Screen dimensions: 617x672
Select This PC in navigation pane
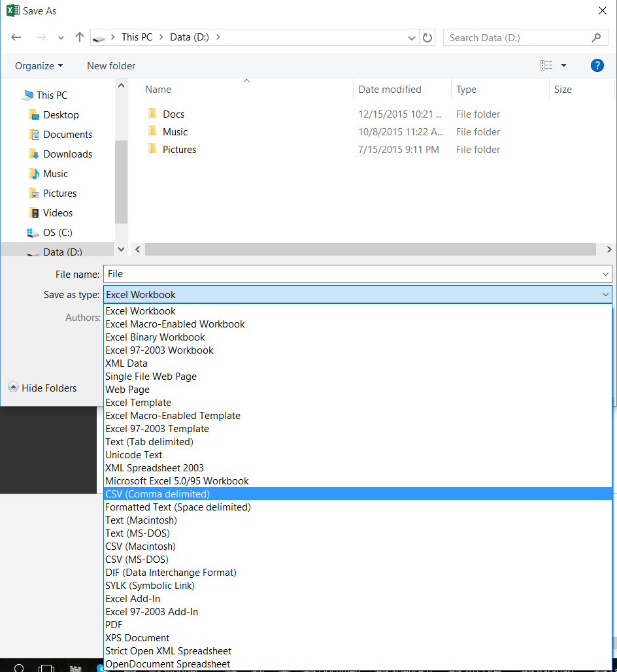click(x=52, y=95)
